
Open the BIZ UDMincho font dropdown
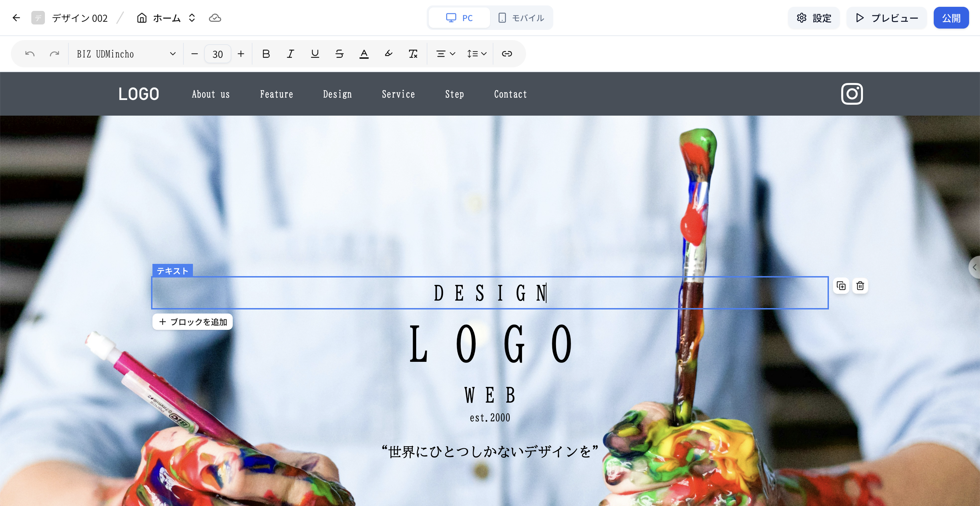tap(126, 54)
